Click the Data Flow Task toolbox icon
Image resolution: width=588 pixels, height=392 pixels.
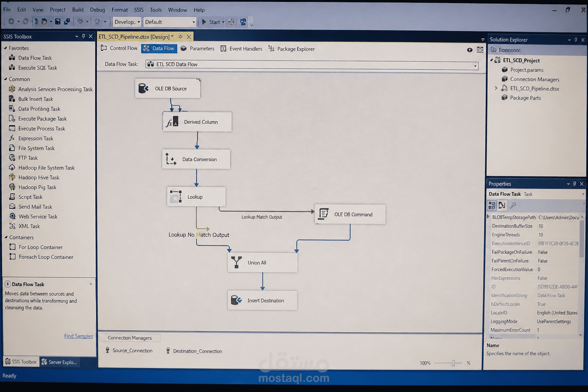[x=12, y=58]
